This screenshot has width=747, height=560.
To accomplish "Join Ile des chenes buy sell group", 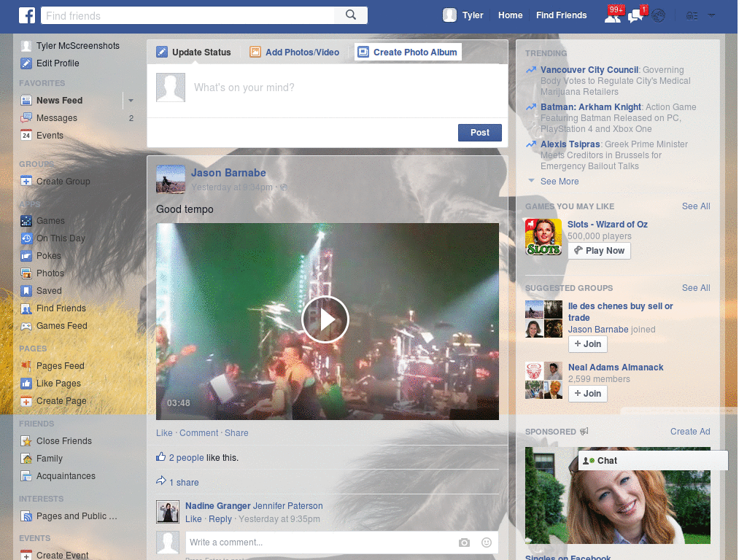I will click(588, 344).
